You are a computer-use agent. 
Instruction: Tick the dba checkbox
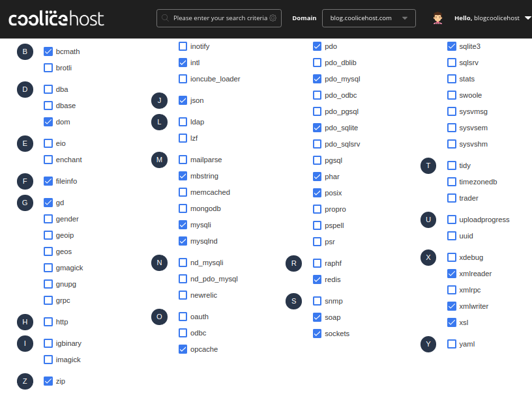pos(48,89)
